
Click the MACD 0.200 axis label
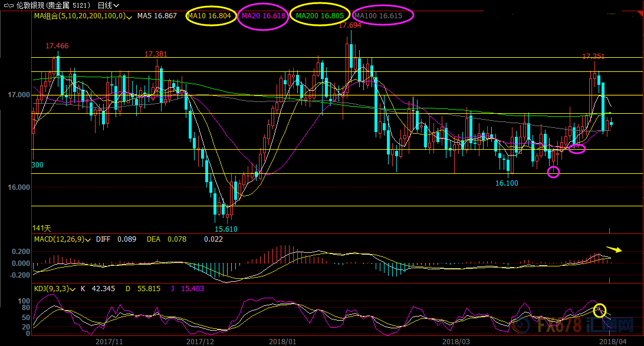21,252
